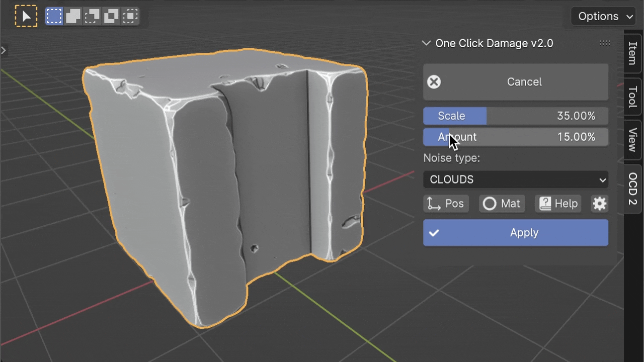Screen dimensions: 644x362
Task: Switch to the Tool sidebar tab
Action: click(x=632, y=97)
